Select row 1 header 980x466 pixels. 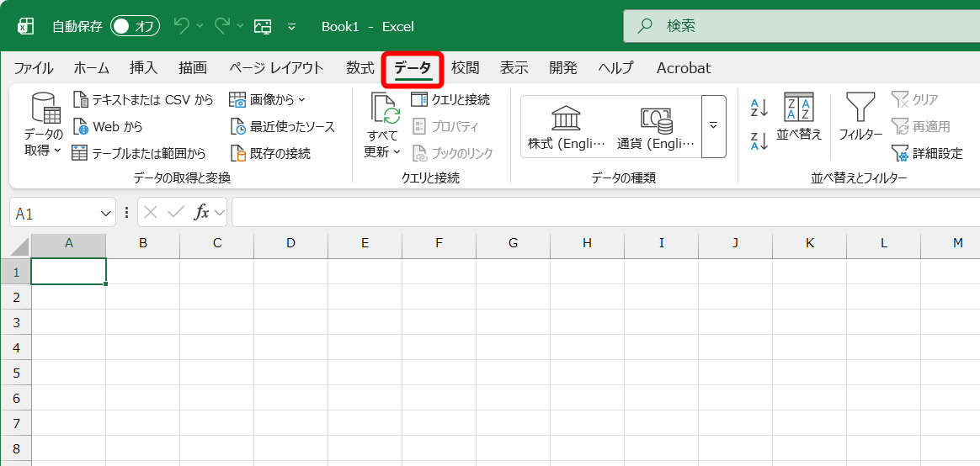click(x=16, y=272)
